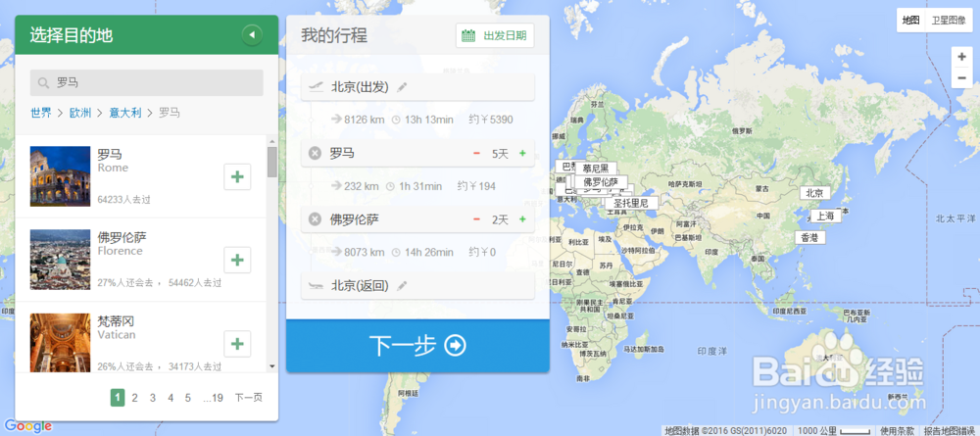The width and height of the screenshot is (980, 436).
Task: Remove 罗马 from itinerary via X icon
Action: pos(315,153)
